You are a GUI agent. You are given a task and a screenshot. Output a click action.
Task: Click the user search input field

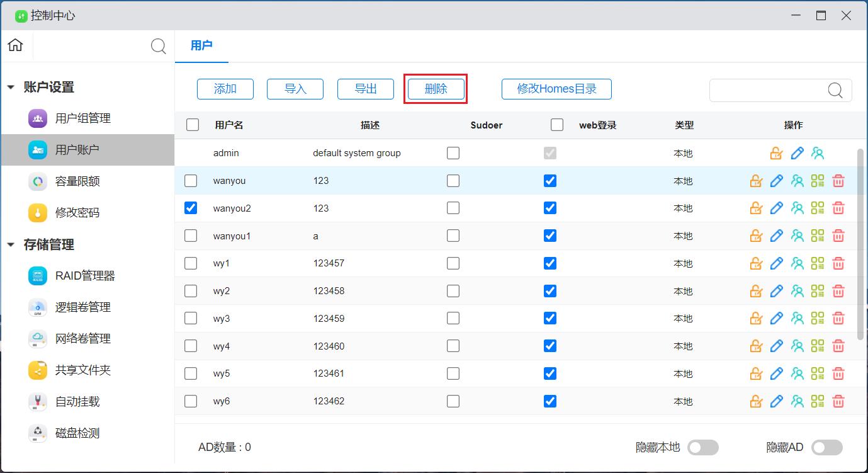pos(768,90)
